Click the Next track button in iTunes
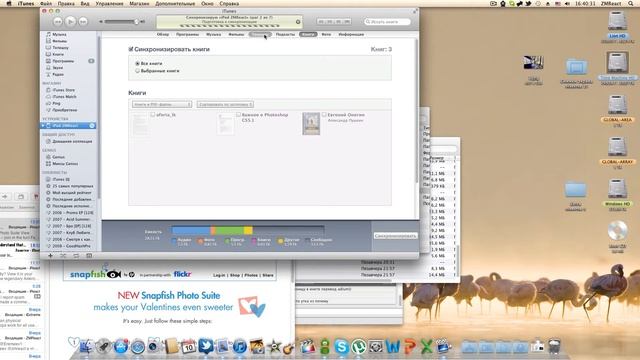The image size is (640, 360). click(x=83, y=21)
